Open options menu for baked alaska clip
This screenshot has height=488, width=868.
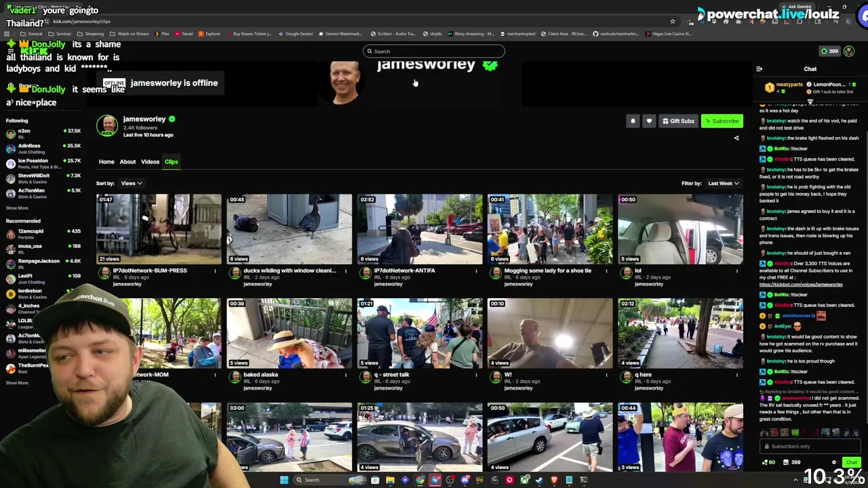click(345, 375)
